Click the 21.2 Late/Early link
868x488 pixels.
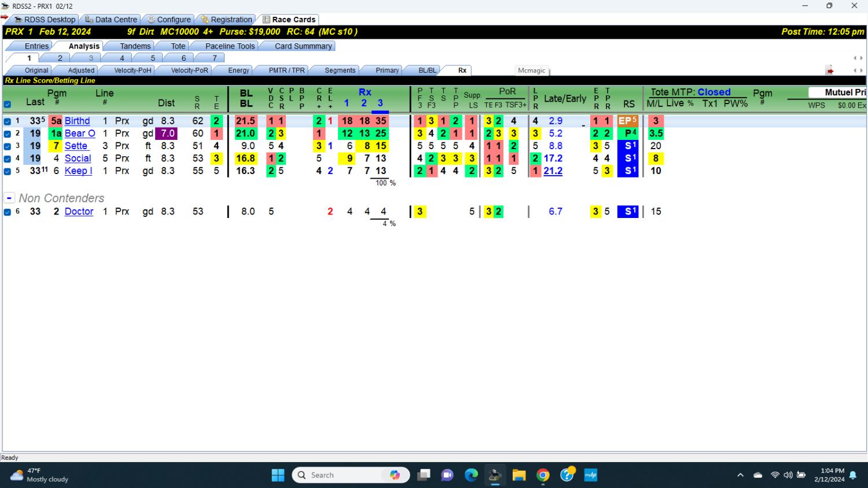(553, 171)
